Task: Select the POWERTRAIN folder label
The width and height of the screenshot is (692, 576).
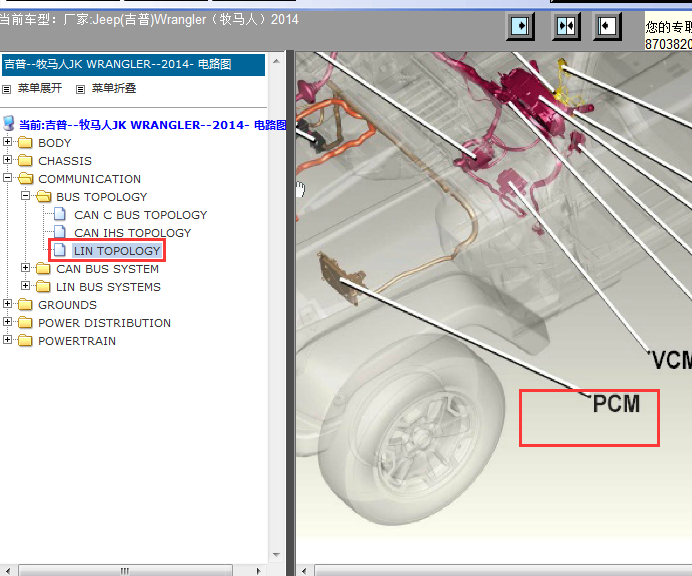Action: pyautogui.click(x=77, y=341)
